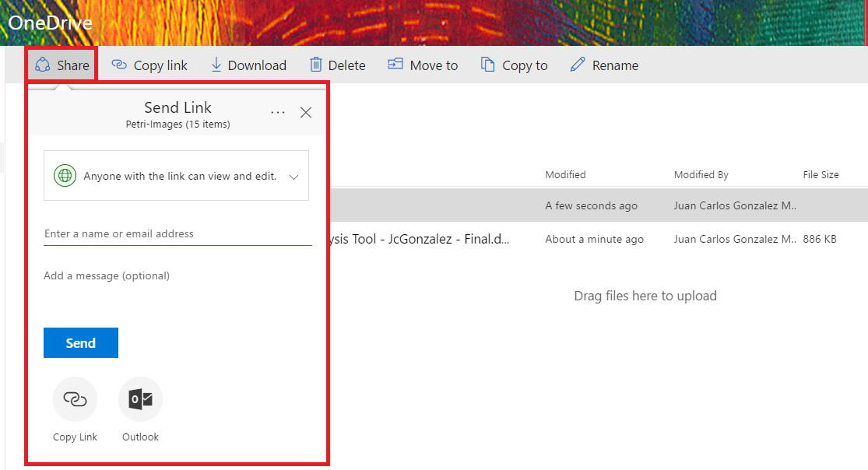Open Outlook sharing option in Send Link dialog

[140, 398]
